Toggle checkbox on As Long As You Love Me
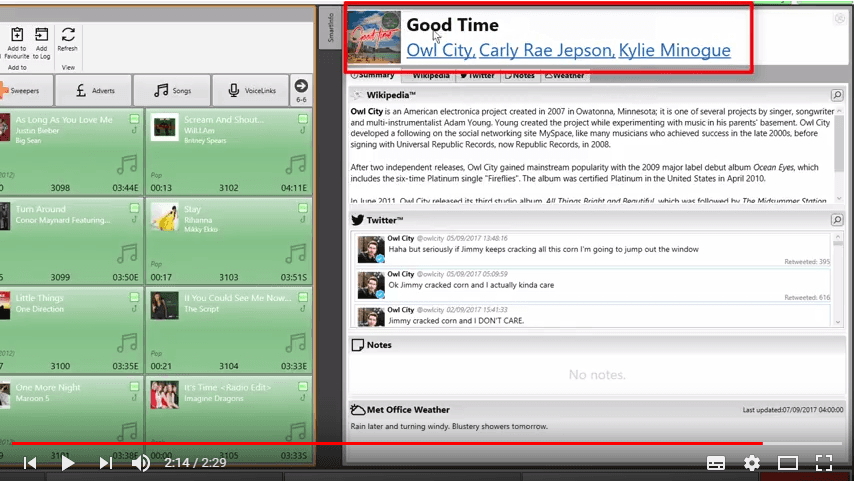Viewport: 854px width, 481px height. click(x=134, y=119)
